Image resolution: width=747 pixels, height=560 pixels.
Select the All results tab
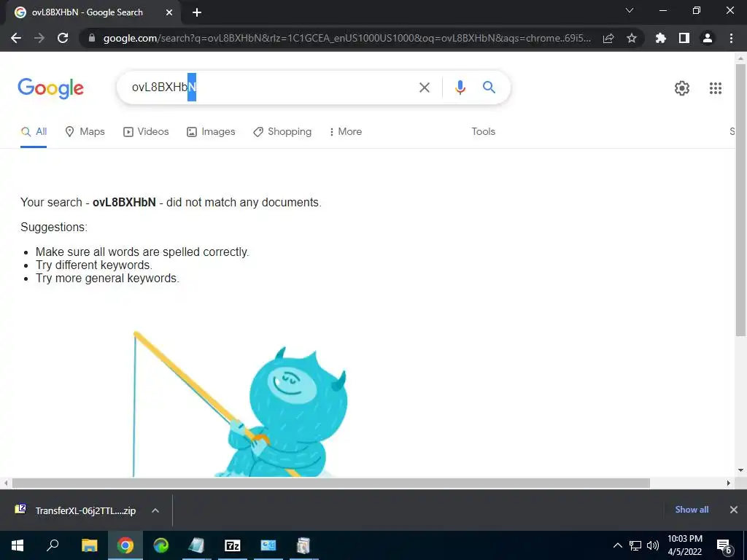click(x=34, y=132)
